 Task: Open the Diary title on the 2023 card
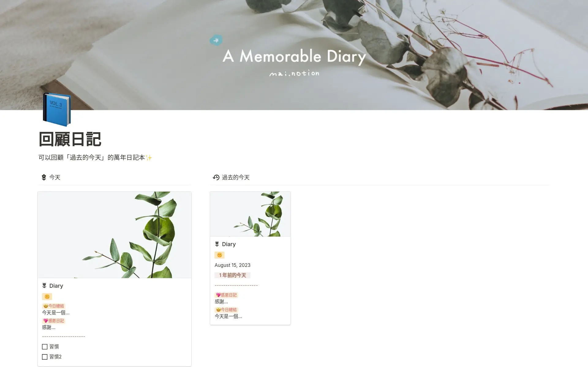(229, 244)
